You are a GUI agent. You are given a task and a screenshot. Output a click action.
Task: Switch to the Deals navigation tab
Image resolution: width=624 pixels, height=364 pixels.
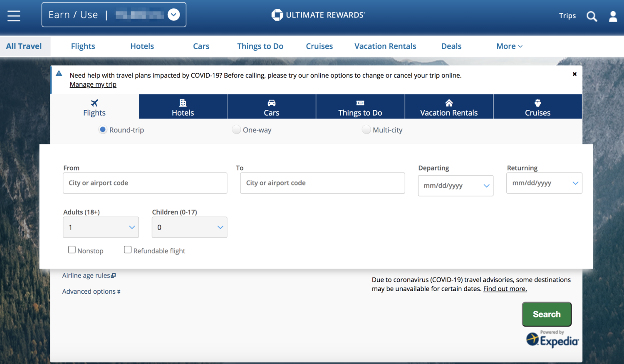(451, 46)
